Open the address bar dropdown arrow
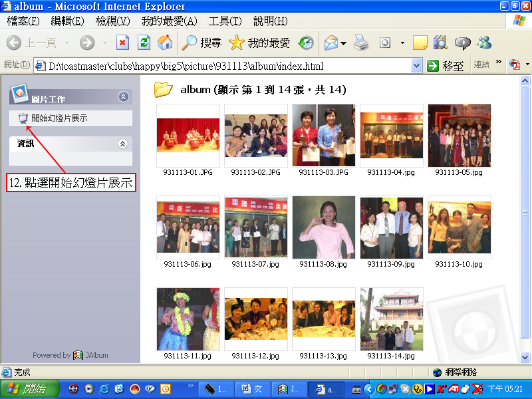Image resolution: width=532 pixels, height=399 pixels. click(x=417, y=65)
